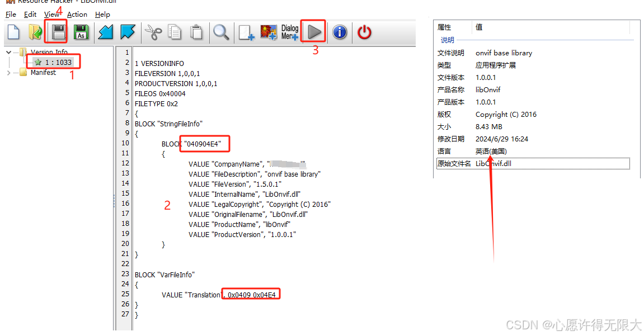This screenshot has height=336, width=644.
Task: Open the Edit menu
Action: pos(30,15)
